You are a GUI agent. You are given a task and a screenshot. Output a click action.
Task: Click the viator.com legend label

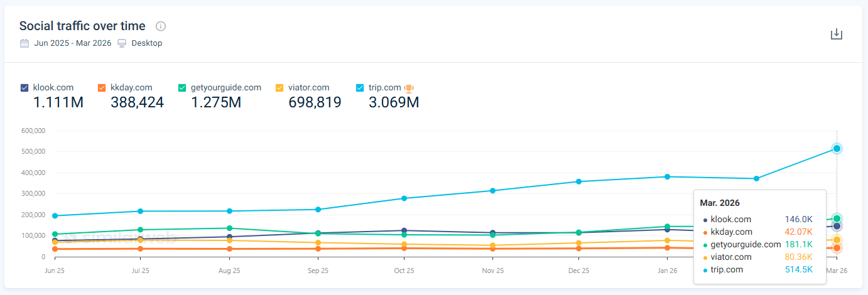pos(308,88)
